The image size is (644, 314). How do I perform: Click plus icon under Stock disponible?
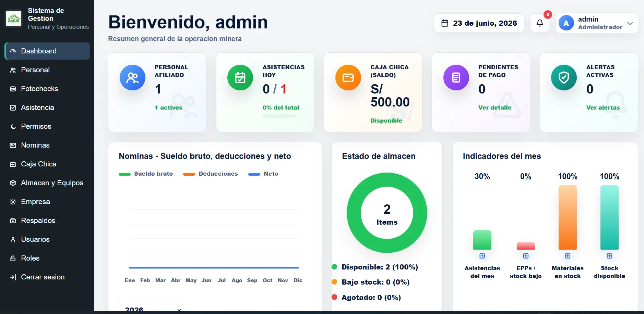pos(609,256)
